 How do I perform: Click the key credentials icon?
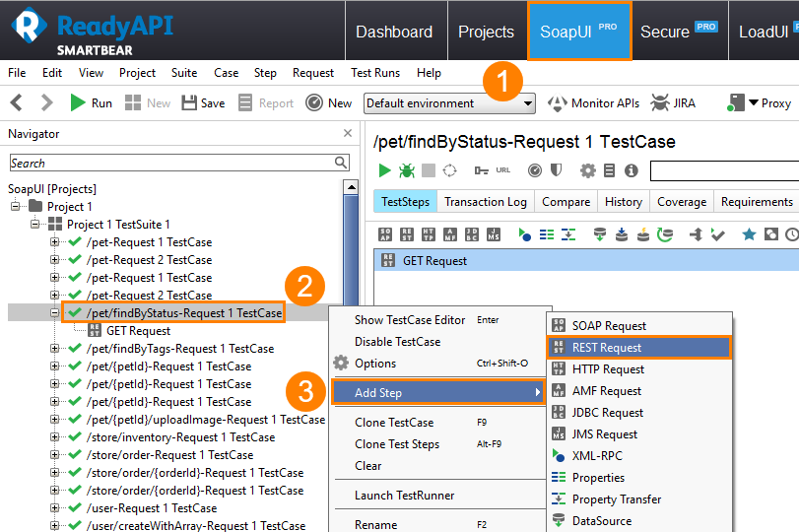(x=481, y=170)
